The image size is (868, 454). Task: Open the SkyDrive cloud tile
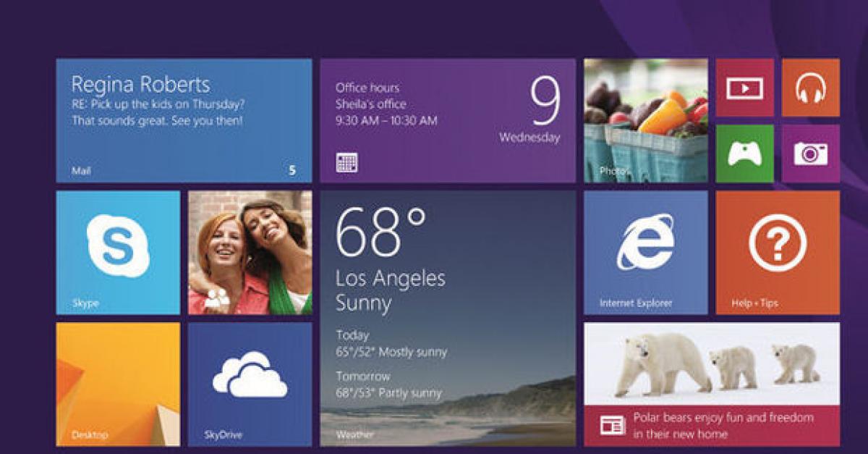click(250, 384)
